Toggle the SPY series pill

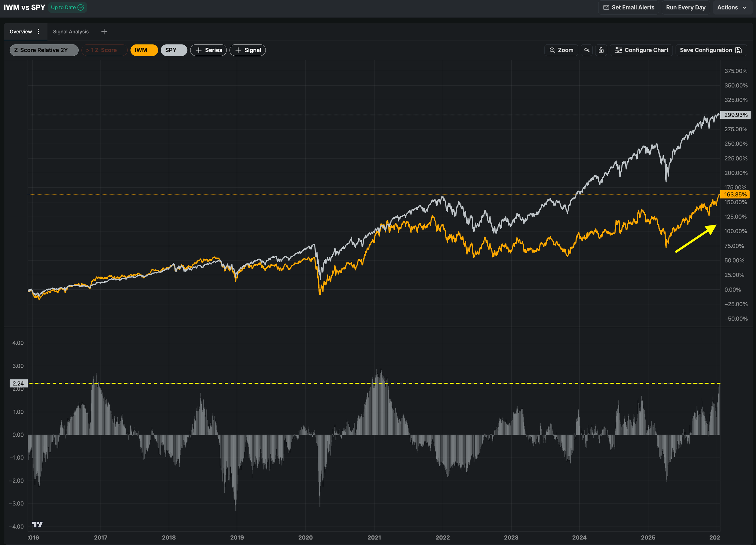(174, 50)
